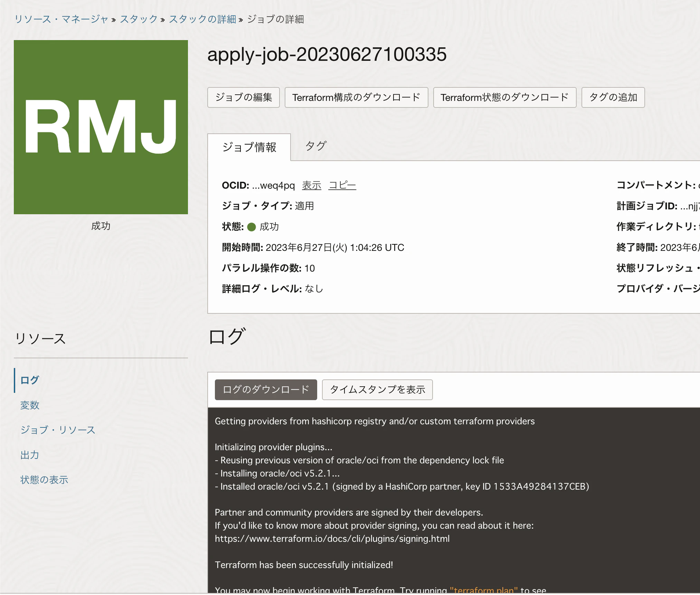Click the タイムスタンプを表示 button
This screenshot has width=700, height=595.
click(377, 390)
